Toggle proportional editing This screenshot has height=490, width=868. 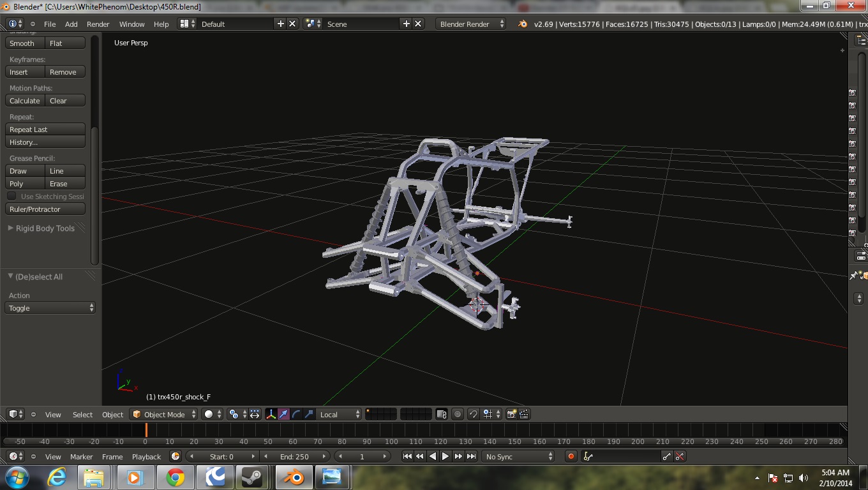[458, 414]
